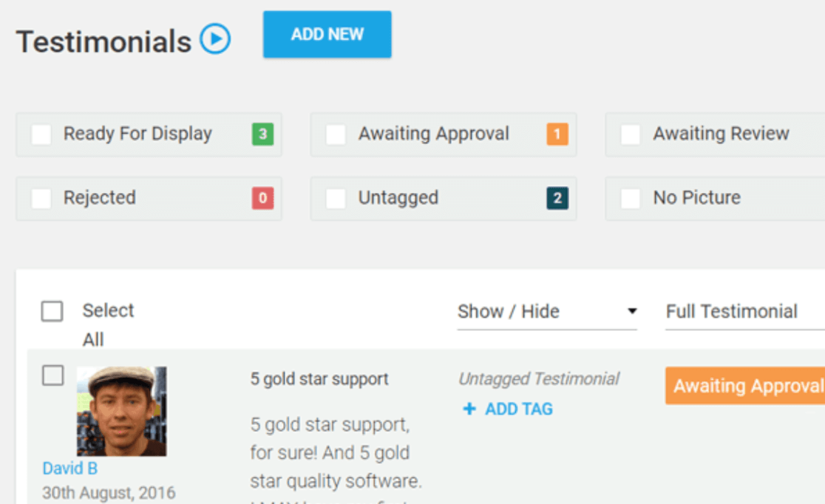Click the dark Untagged count badge
This screenshot has height=504, width=825.
(x=557, y=198)
